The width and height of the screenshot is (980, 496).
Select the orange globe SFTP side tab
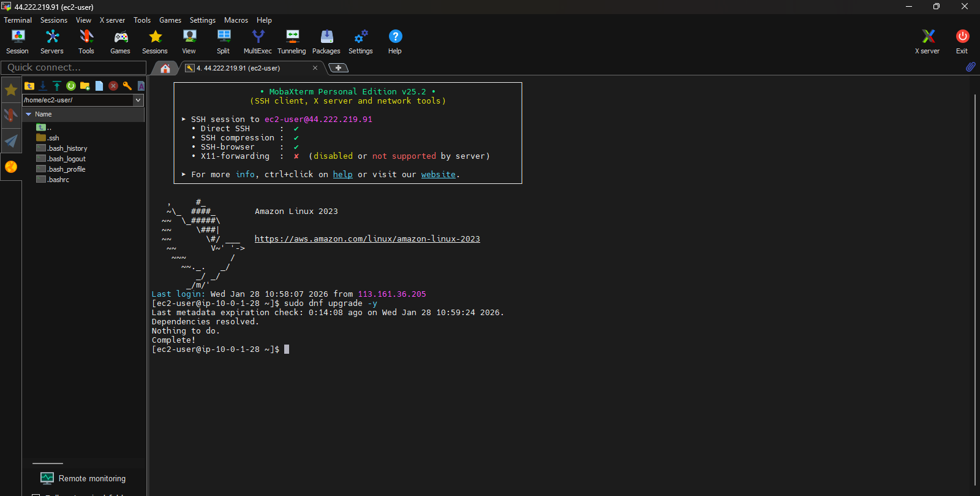11,167
